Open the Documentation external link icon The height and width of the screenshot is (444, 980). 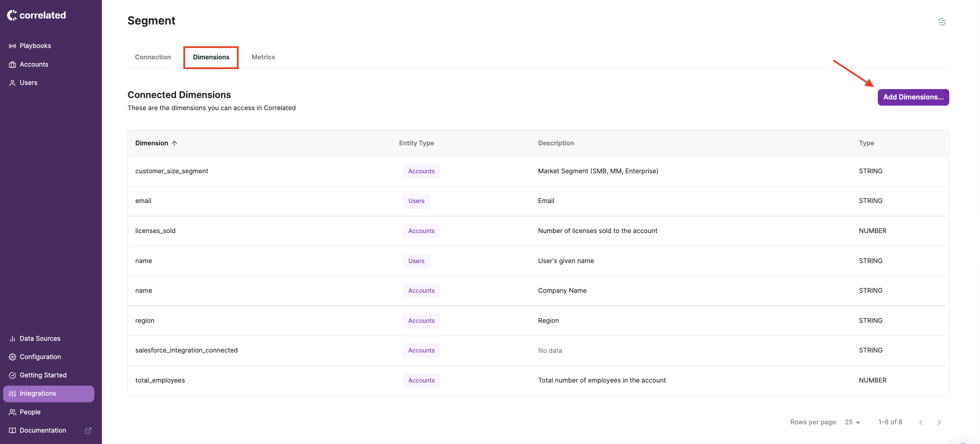pyautogui.click(x=88, y=430)
